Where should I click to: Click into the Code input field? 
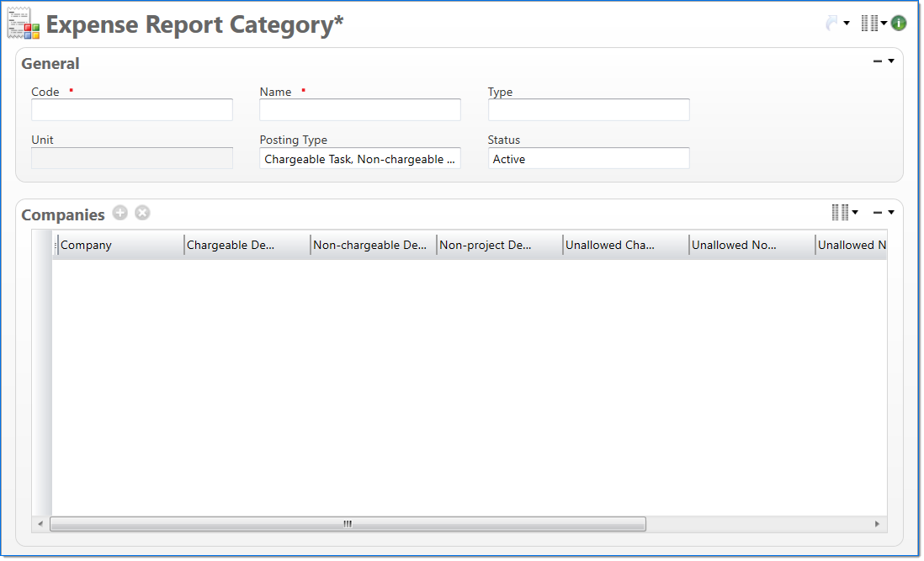click(132, 110)
